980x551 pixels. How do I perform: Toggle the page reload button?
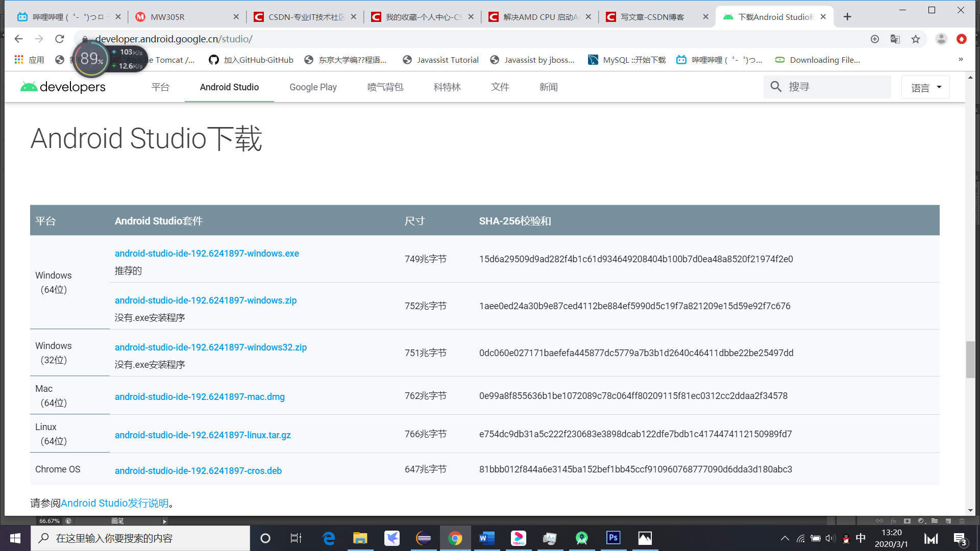[x=60, y=39]
